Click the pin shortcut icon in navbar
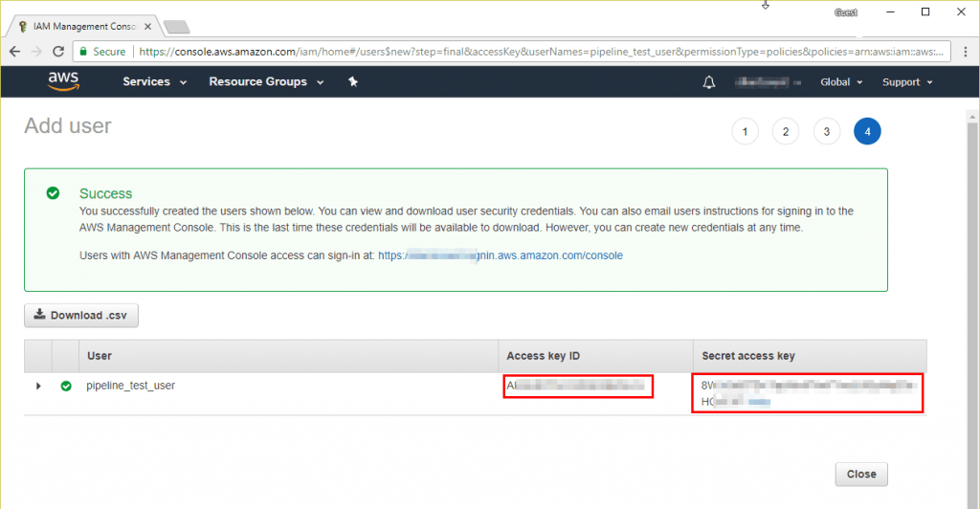This screenshot has width=980, height=509. (352, 82)
